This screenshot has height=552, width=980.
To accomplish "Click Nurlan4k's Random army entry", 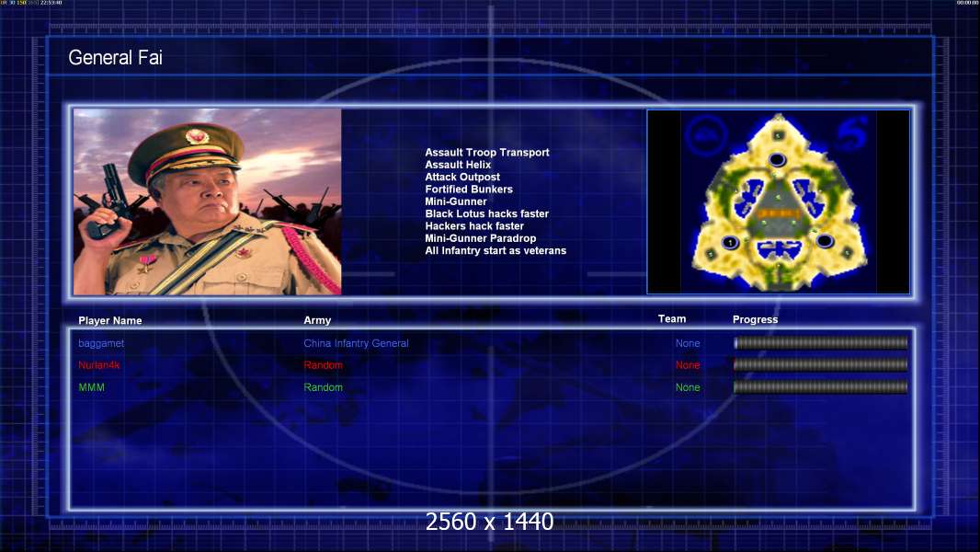I will [x=323, y=365].
